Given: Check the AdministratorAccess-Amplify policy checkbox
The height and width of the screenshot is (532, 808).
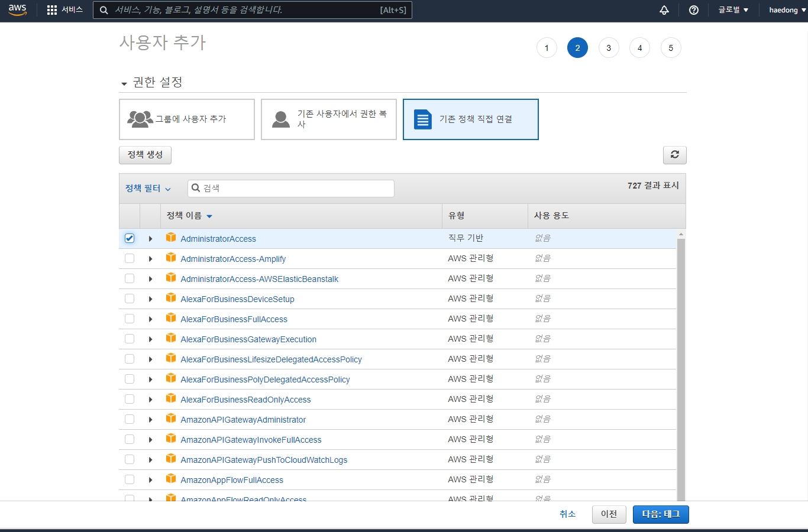Looking at the screenshot, I should (130, 258).
